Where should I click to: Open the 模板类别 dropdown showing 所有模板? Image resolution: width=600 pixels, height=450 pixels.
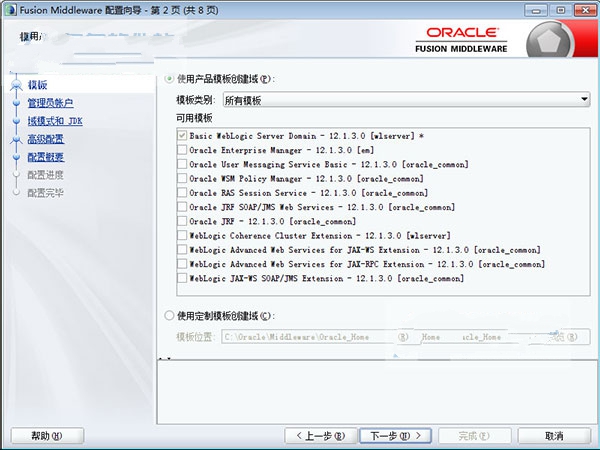click(406, 100)
